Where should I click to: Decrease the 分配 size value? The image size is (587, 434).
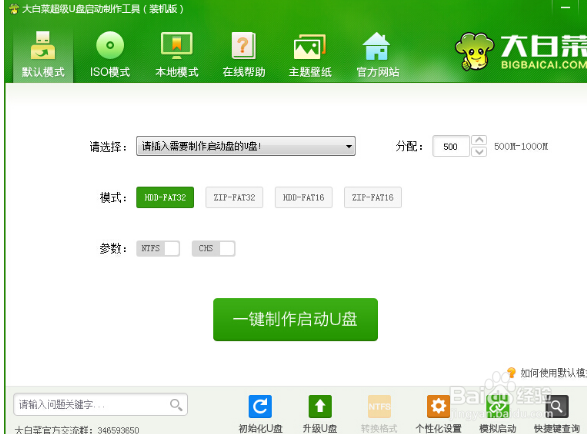(x=479, y=152)
